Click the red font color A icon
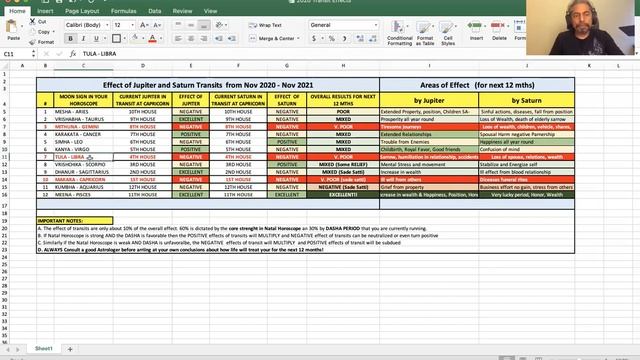640x360 pixels. coord(152,38)
